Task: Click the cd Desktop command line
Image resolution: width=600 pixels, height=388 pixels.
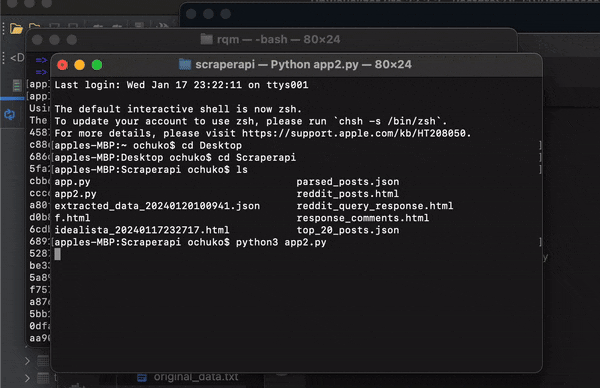Action: pyautogui.click(x=148, y=145)
